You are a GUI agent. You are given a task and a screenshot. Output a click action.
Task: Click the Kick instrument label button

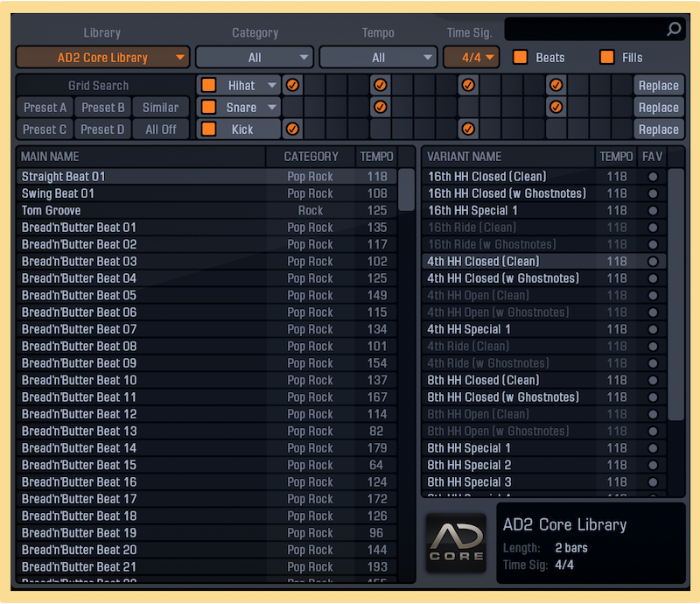(242, 129)
